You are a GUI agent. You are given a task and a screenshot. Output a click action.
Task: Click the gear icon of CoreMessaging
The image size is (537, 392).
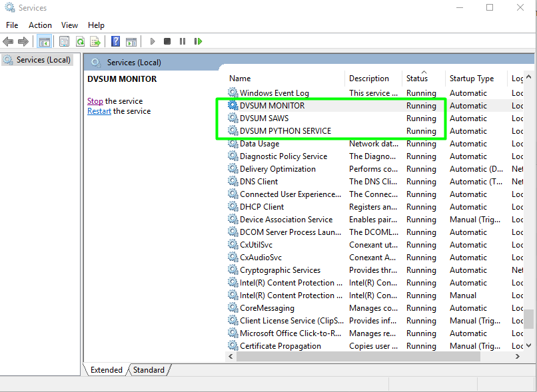tap(233, 308)
